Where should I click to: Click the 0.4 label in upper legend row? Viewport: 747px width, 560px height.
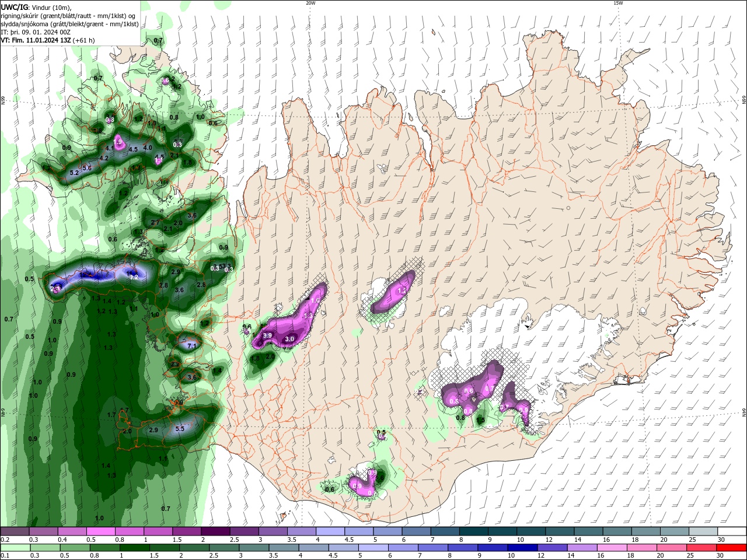point(62,540)
